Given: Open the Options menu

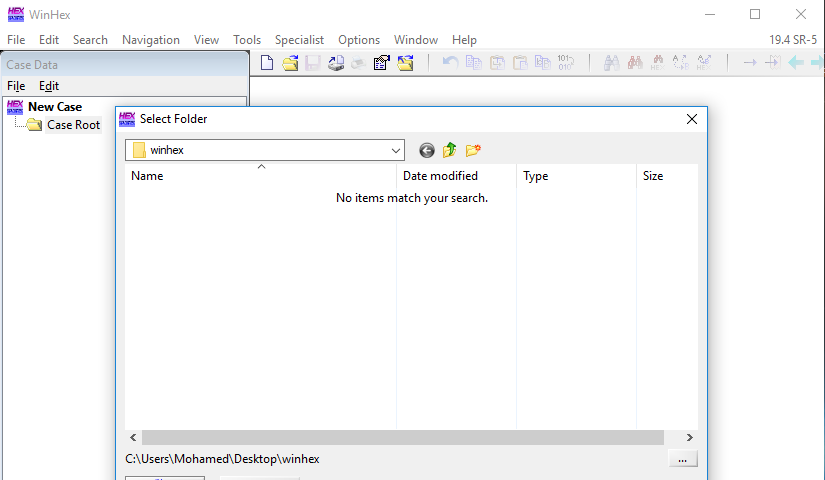Looking at the screenshot, I should pyautogui.click(x=359, y=40).
